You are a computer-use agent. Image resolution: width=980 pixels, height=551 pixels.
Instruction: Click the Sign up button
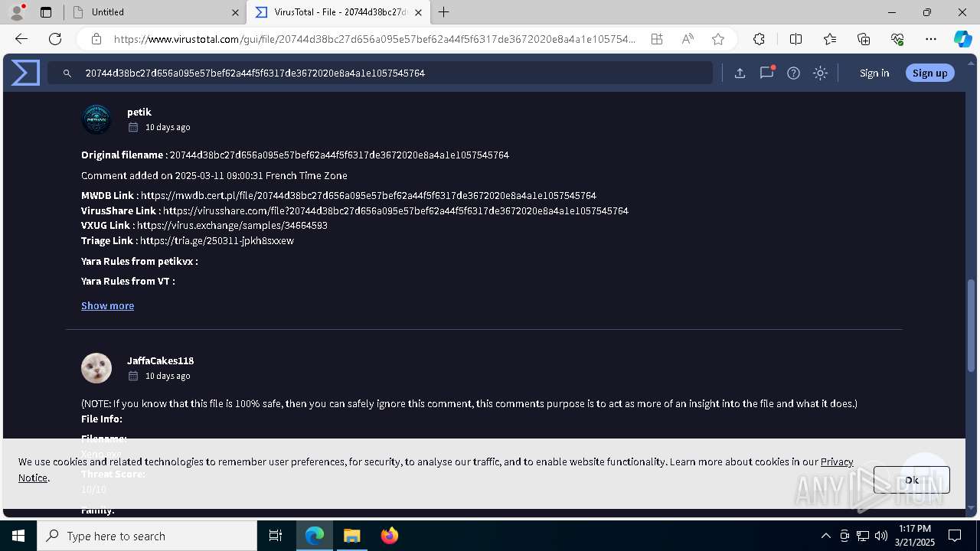click(x=929, y=73)
